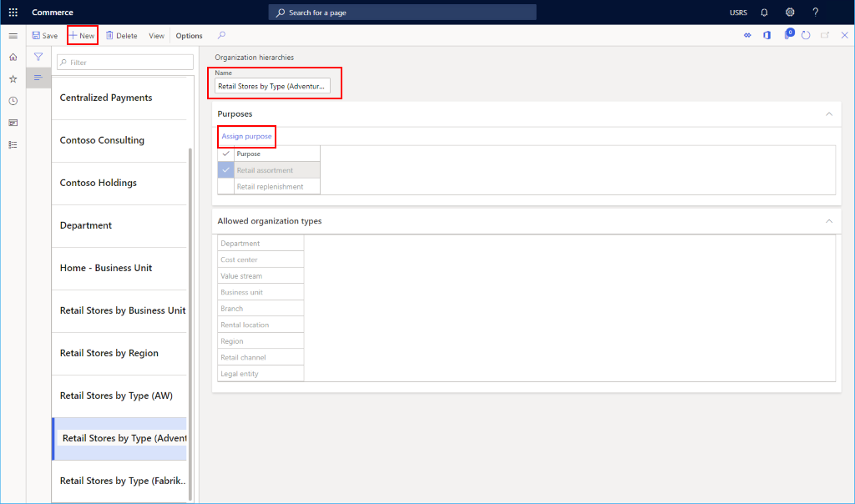Click Legal entity organization type
Screen dimensions: 855x504
coord(261,374)
